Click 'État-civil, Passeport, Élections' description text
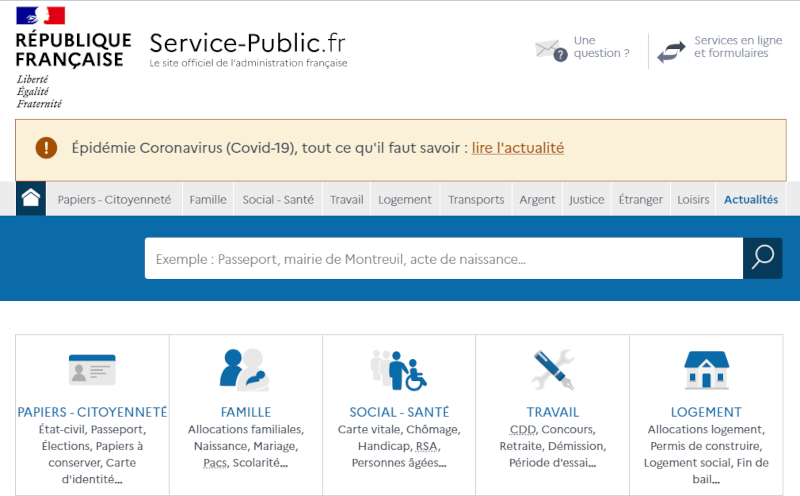Screen dimensions: 800x496 coord(92,454)
